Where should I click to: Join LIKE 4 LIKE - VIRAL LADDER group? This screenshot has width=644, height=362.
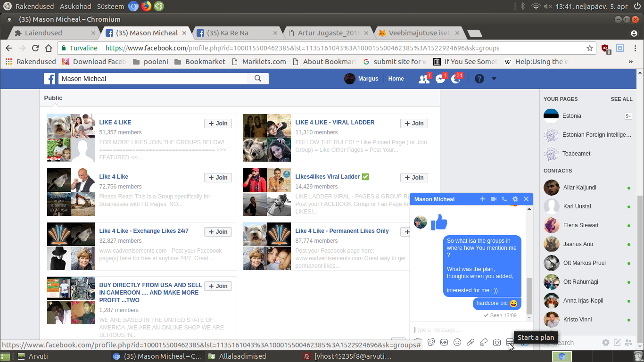(414, 123)
